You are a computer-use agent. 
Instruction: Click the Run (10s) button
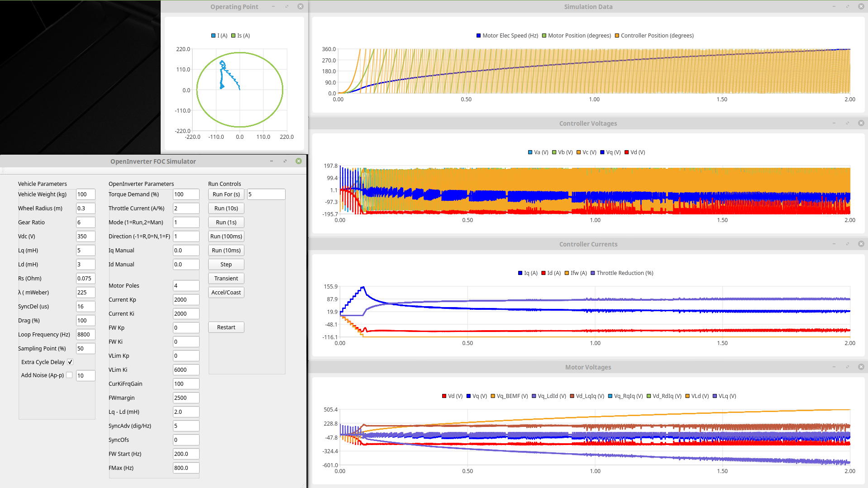pyautogui.click(x=226, y=208)
